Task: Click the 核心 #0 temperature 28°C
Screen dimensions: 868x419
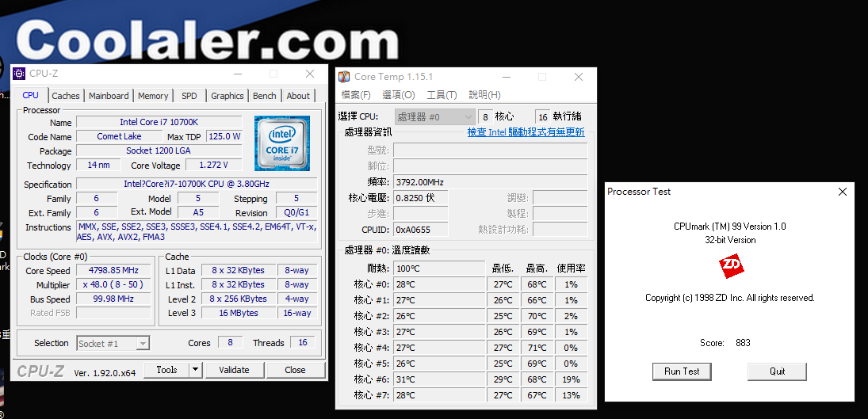Action: 439,284
